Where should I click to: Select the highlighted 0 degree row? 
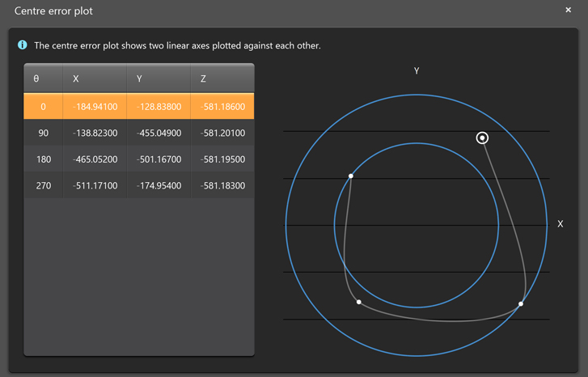[x=138, y=107]
